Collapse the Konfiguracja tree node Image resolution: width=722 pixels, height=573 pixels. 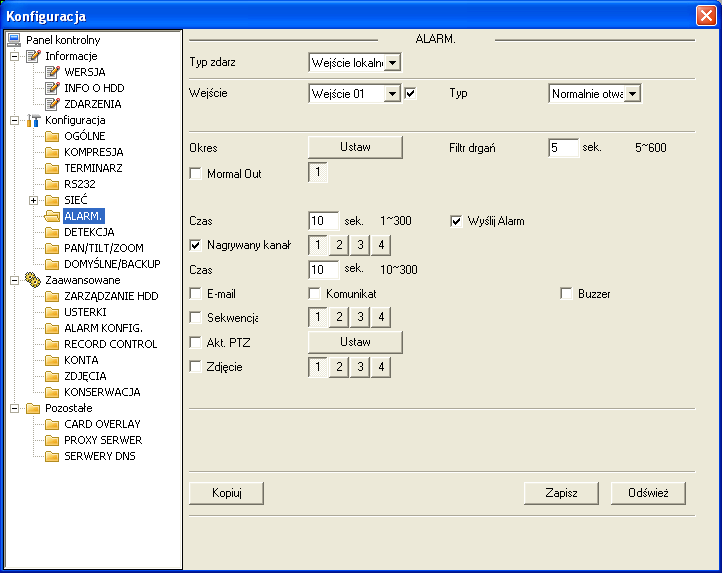click(x=15, y=121)
